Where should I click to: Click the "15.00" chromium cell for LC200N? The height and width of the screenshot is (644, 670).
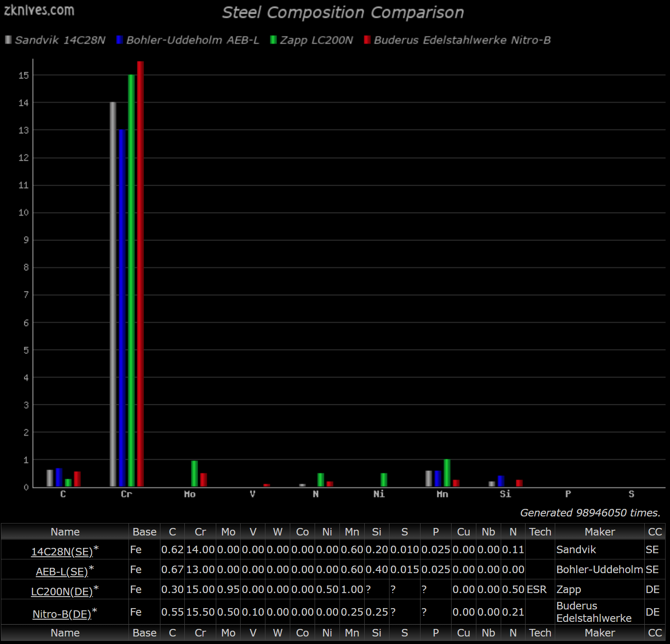[200, 590]
